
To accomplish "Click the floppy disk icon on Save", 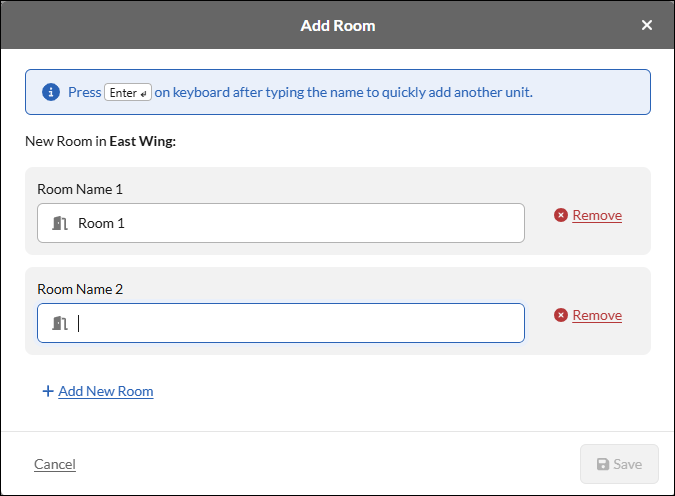I will pyautogui.click(x=603, y=464).
